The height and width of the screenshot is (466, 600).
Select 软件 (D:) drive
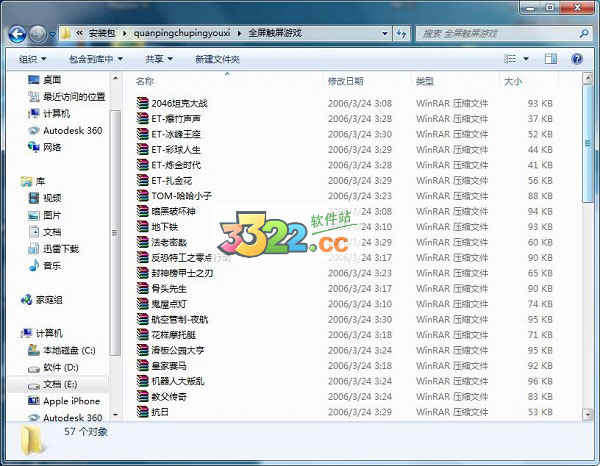click(54, 368)
